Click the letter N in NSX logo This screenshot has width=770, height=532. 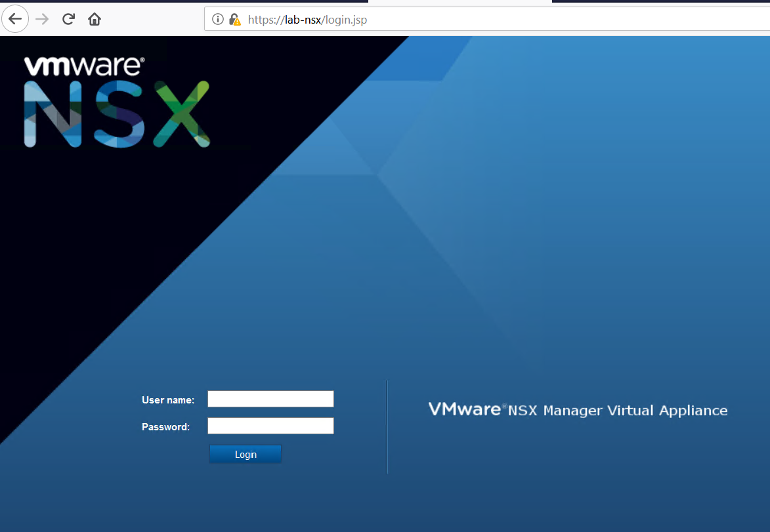coord(53,114)
